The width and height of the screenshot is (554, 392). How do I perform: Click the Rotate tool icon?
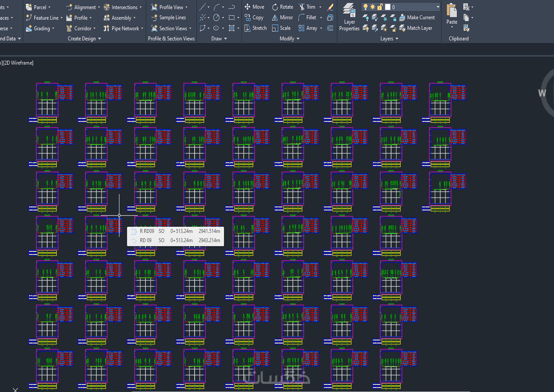coord(275,7)
